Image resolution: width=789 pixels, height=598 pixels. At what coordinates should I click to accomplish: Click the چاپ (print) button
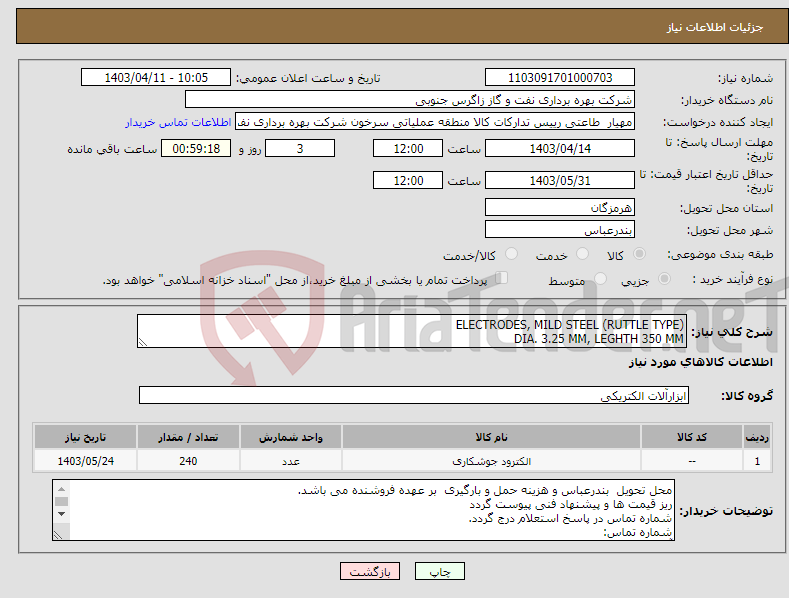[x=439, y=571]
